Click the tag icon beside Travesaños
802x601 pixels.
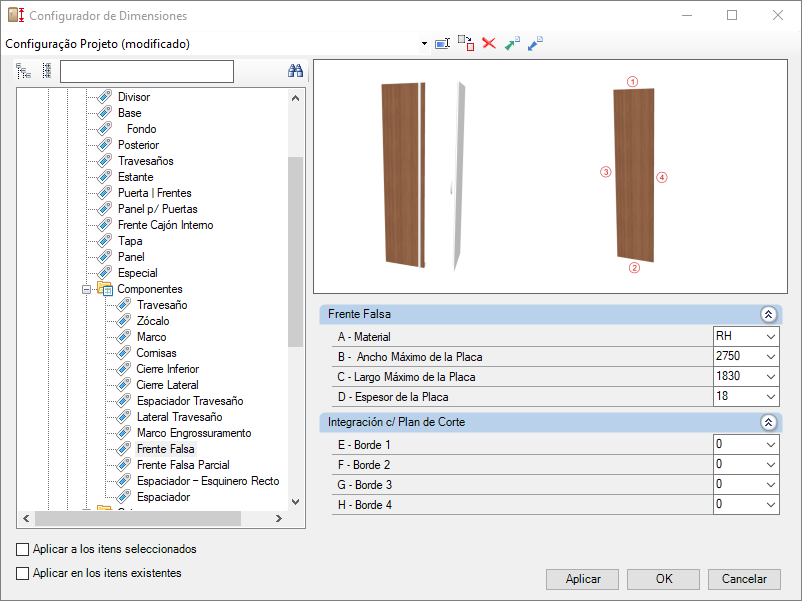point(104,161)
